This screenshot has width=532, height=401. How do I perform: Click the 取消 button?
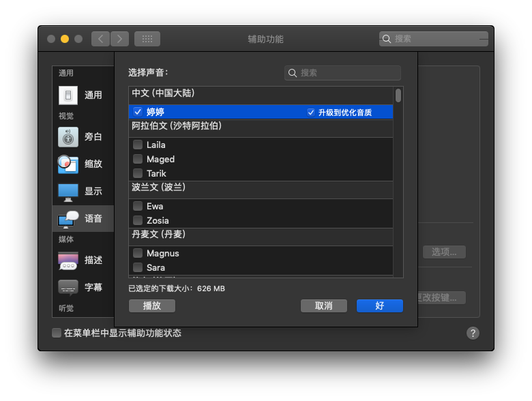[x=324, y=306]
